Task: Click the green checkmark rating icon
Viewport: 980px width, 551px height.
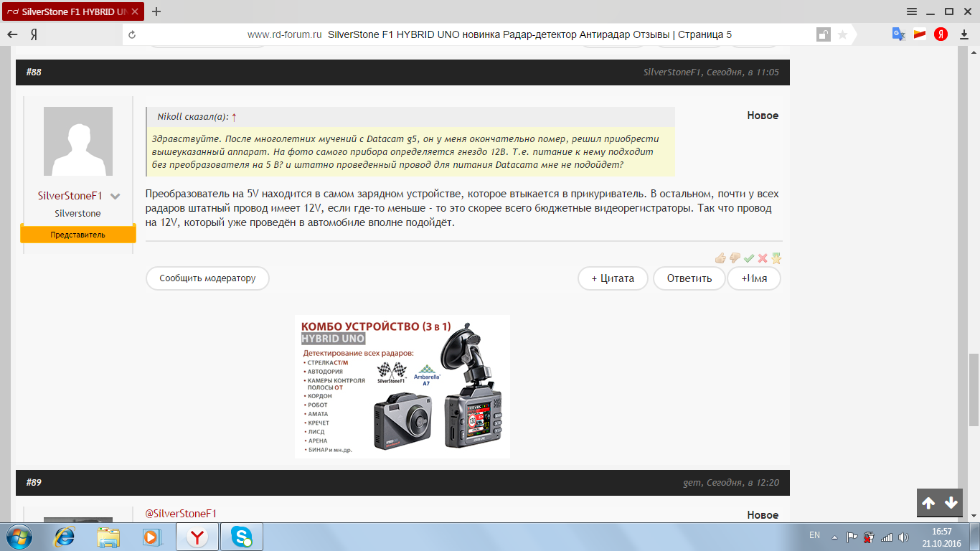Action: coord(749,258)
